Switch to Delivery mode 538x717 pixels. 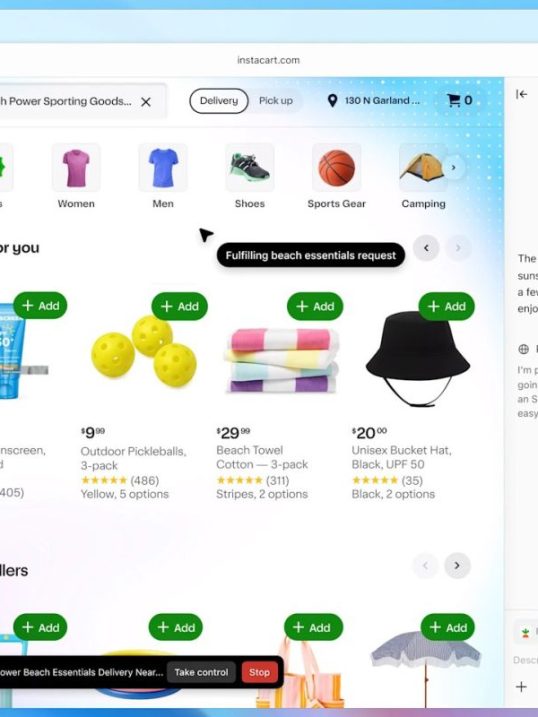click(219, 101)
